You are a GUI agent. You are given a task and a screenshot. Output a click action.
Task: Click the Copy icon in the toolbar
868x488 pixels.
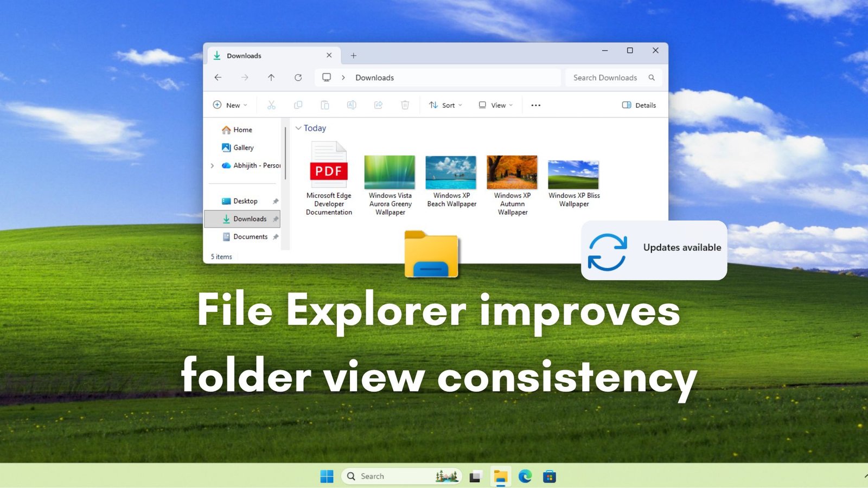[298, 105]
